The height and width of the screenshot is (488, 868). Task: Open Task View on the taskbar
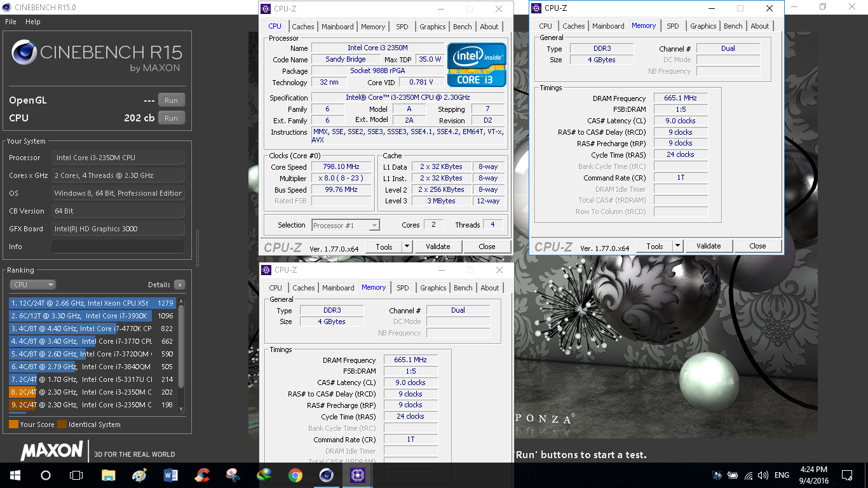(x=76, y=475)
